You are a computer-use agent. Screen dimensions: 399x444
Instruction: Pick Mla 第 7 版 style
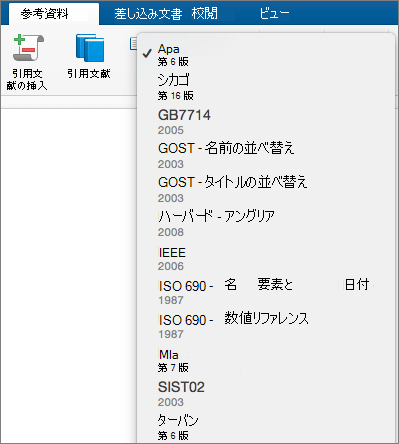tap(266, 360)
